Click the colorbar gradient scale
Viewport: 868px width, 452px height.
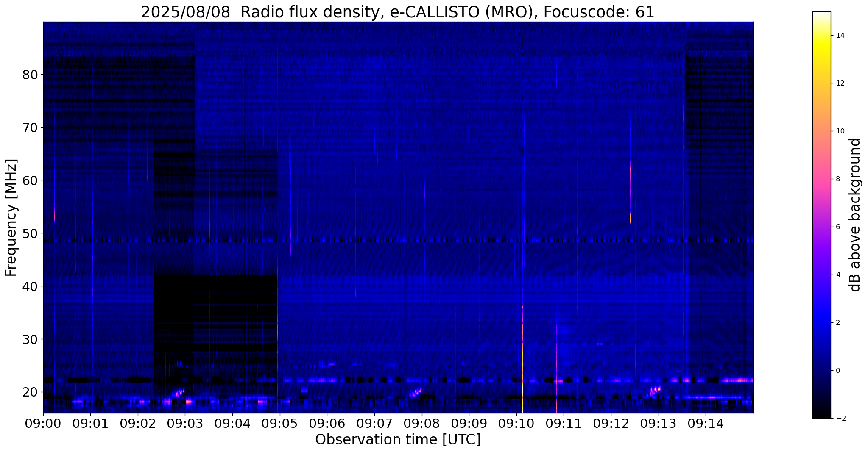click(x=821, y=215)
